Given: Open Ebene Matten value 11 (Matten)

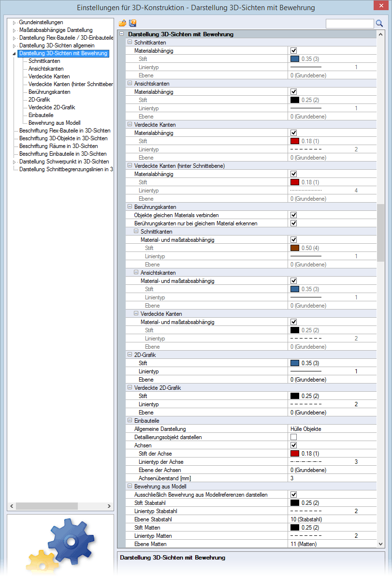Looking at the screenshot, I should 332,544.
